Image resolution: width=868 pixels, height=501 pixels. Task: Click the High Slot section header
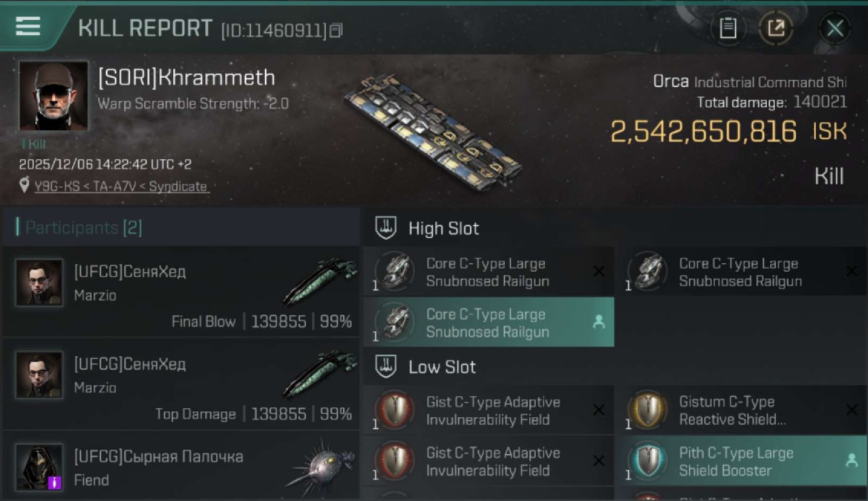[x=443, y=228]
